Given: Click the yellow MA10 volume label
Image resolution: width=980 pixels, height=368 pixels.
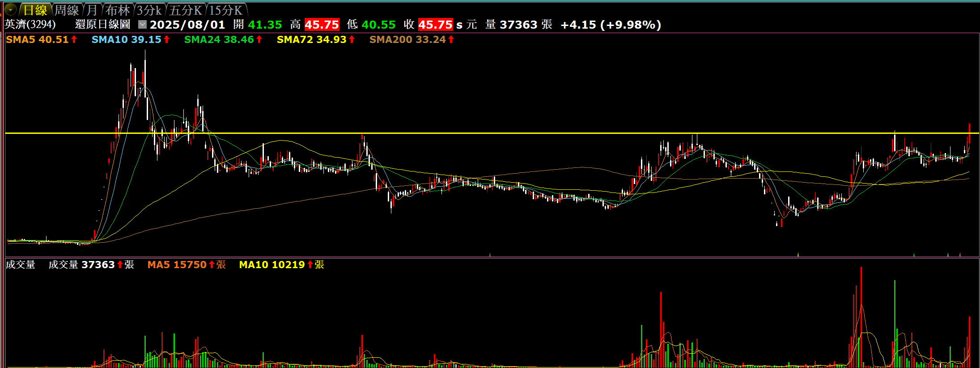Looking at the screenshot, I should pyautogui.click(x=272, y=265).
